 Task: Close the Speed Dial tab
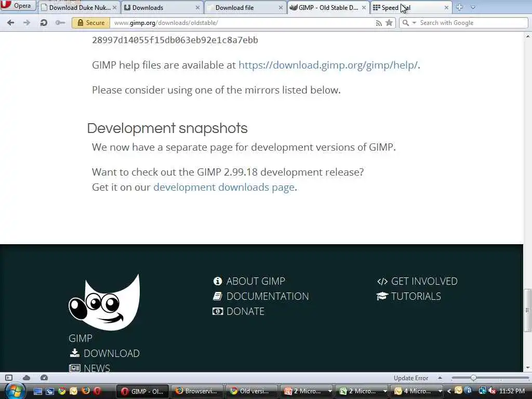click(x=446, y=7)
